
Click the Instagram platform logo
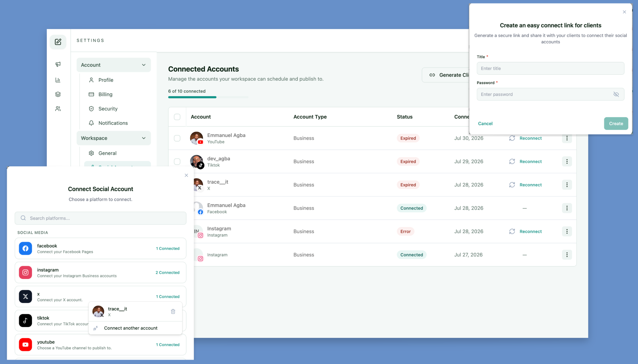coord(26,272)
